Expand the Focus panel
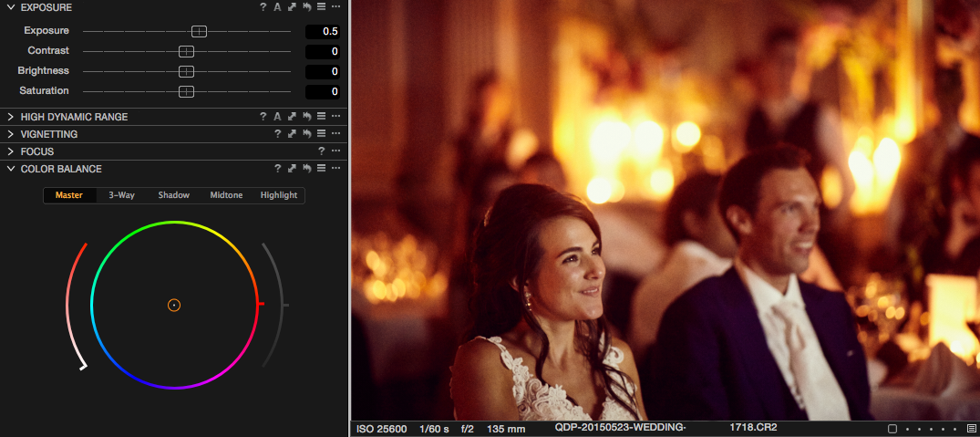980x437 pixels. tap(11, 151)
